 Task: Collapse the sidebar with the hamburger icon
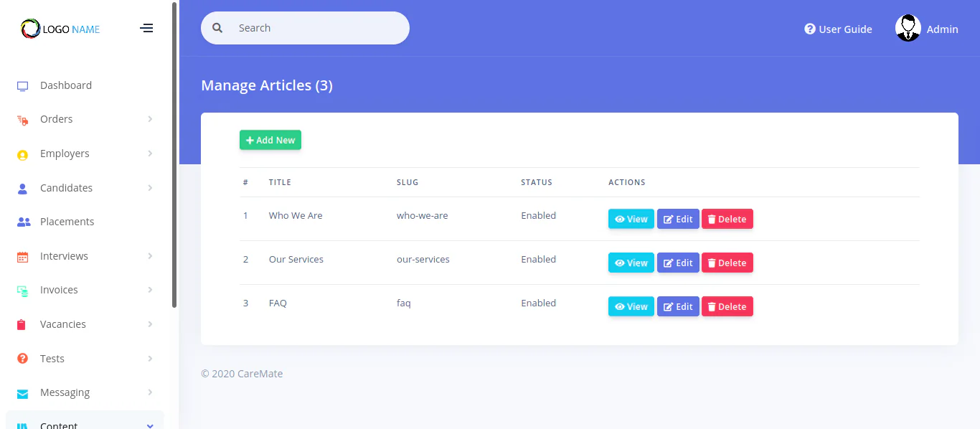tap(146, 28)
